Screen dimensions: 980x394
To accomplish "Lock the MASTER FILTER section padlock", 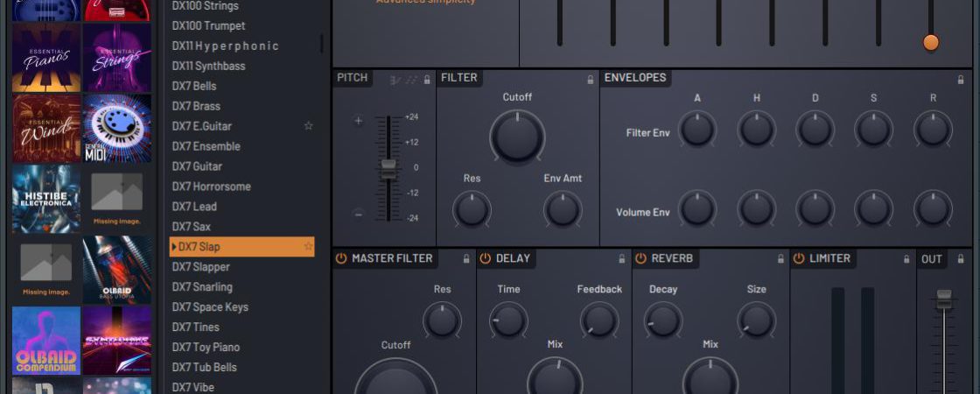I will pyautogui.click(x=466, y=258).
